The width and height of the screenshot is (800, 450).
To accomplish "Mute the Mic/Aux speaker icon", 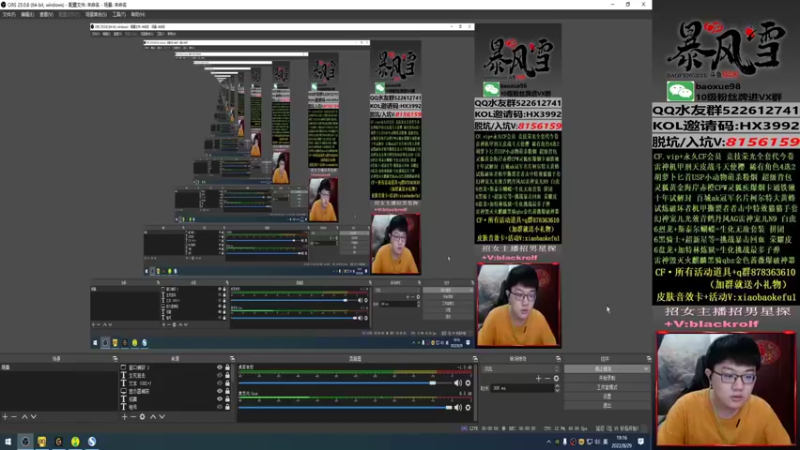I will tap(458, 408).
